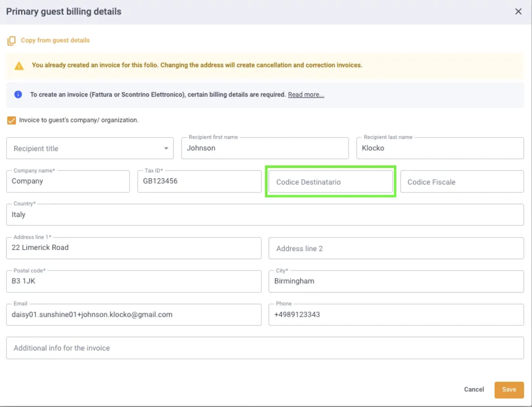
Task: Click the Recipient last name field
Action: tap(440, 148)
